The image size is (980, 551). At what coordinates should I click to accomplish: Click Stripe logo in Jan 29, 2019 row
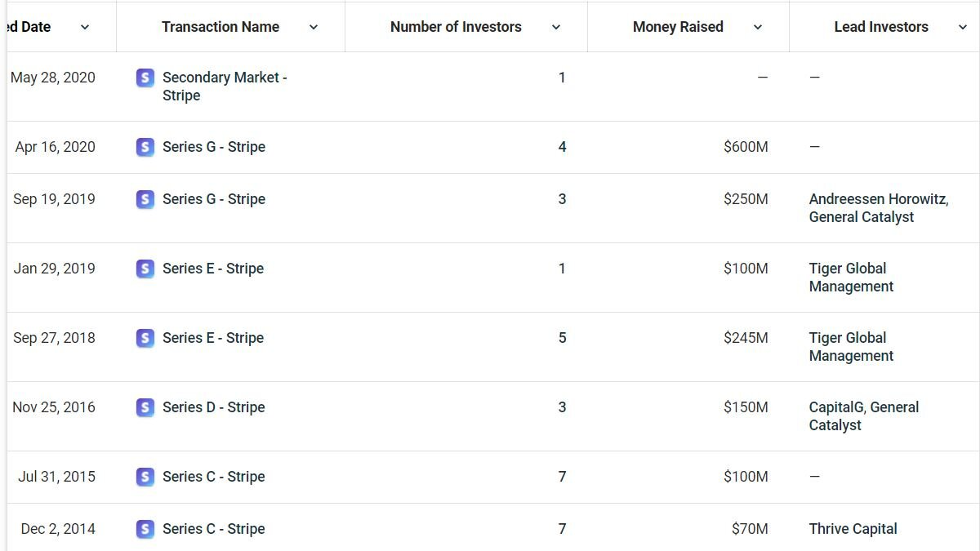pyautogui.click(x=145, y=269)
